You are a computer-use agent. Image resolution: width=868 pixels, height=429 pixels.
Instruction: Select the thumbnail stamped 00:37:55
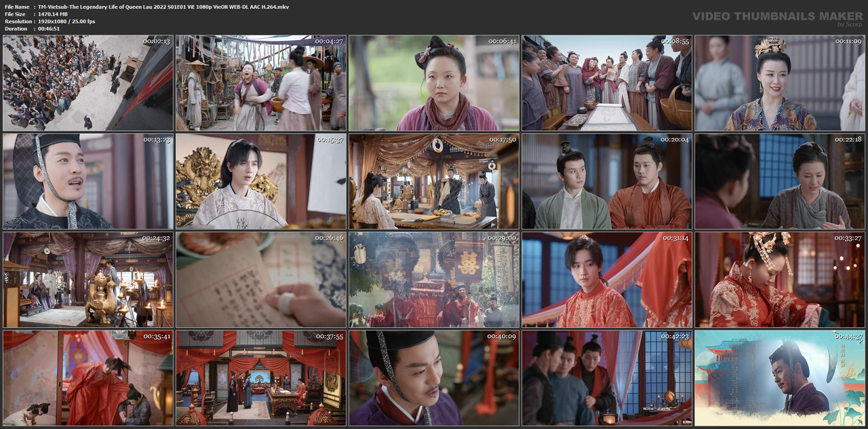coord(261,378)
